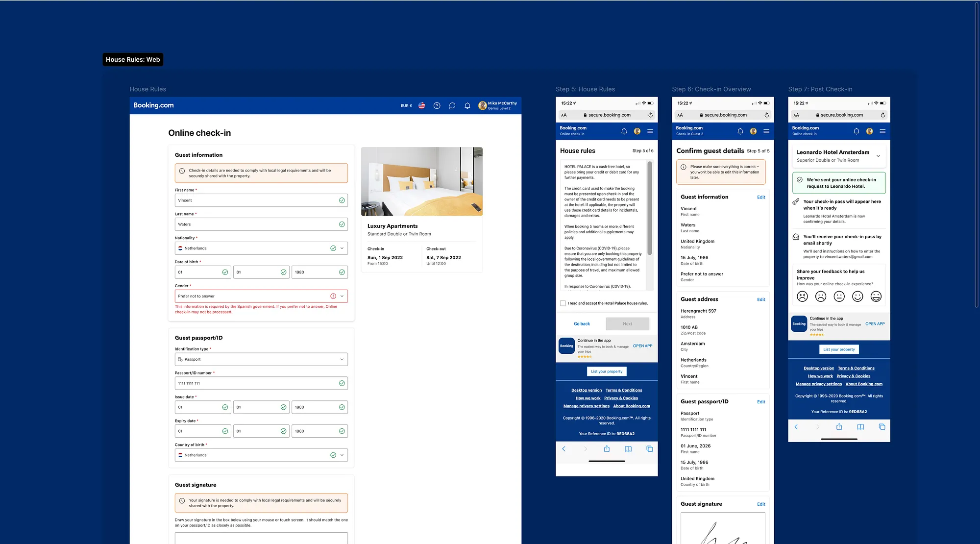Click Miko McCarthy profile avatar
The width and height of the screenshot is (980, 544).
click(482, 105)
